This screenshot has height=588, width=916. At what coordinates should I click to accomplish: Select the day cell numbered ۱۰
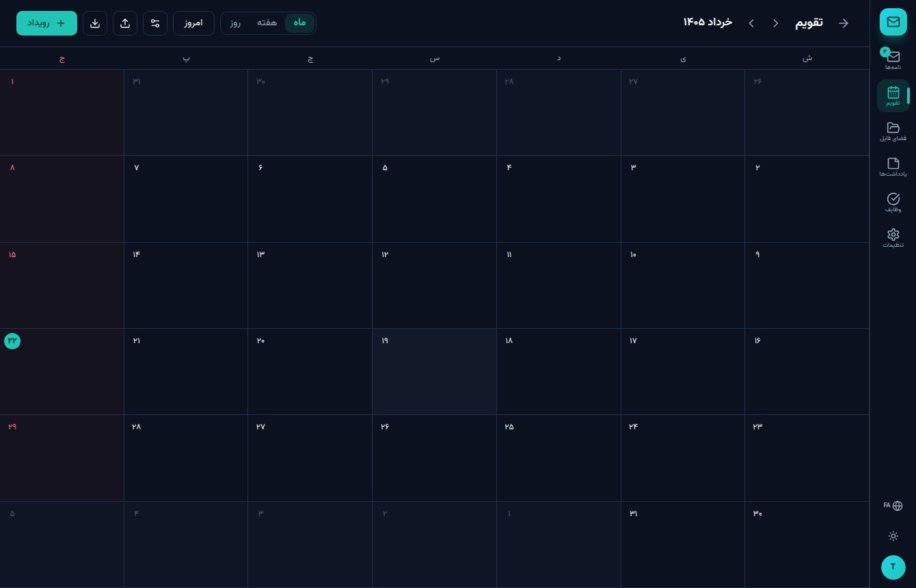(683, 285)
